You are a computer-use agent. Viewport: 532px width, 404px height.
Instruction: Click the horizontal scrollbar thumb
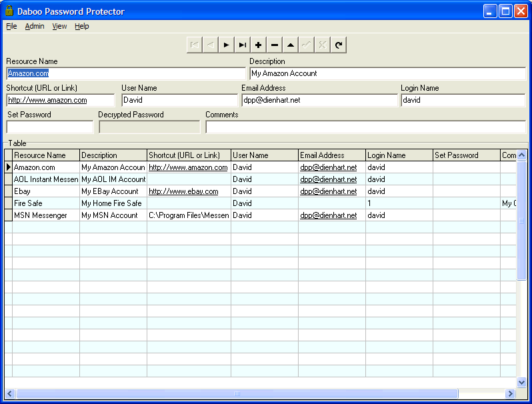(237, 393)
